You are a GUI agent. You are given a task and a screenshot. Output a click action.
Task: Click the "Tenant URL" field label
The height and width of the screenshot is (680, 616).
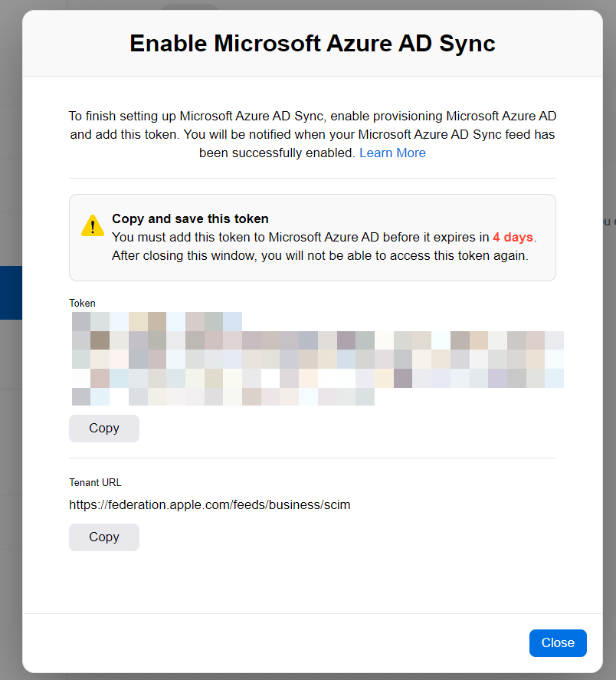point(95,482)
